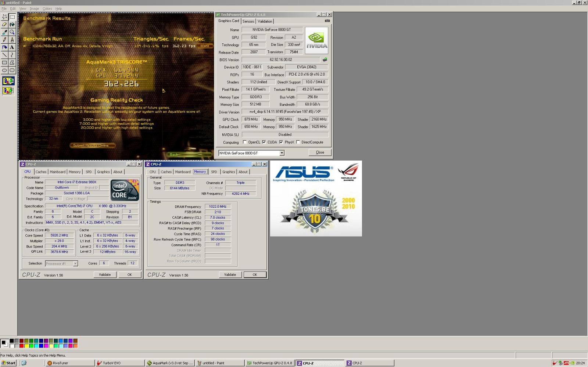Pick the Eraser tool in Paint toolbox
The height and width of the screenshot is (367, 588).
[x=4, y=24]
